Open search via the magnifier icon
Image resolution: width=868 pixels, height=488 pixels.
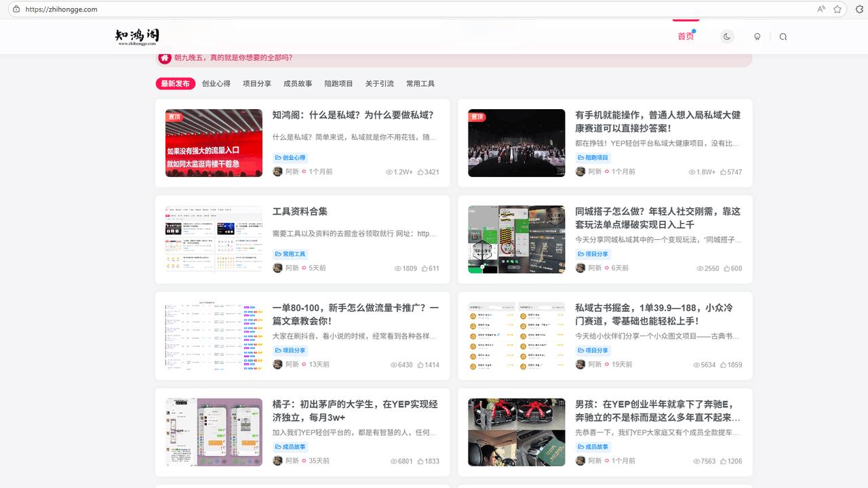click(783, 37)
